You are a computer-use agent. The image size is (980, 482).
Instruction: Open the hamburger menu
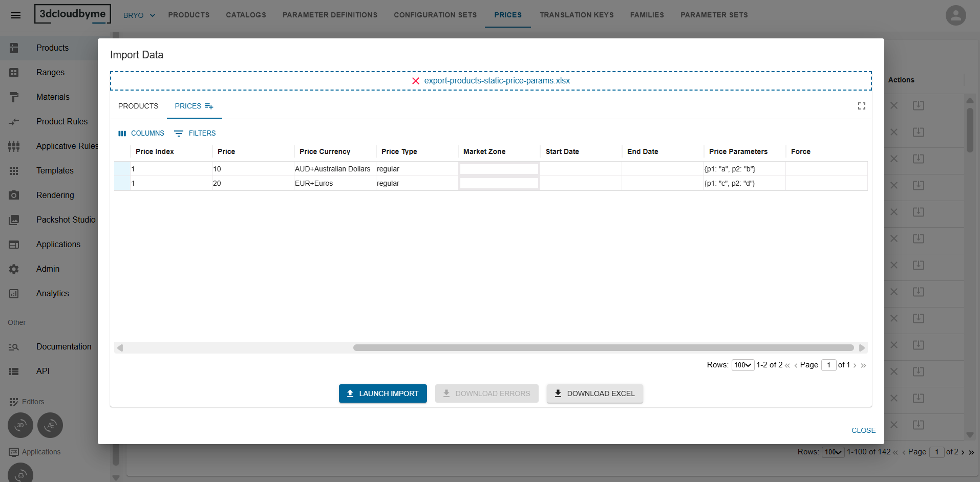pyautogui.click(x=16, y=15)
